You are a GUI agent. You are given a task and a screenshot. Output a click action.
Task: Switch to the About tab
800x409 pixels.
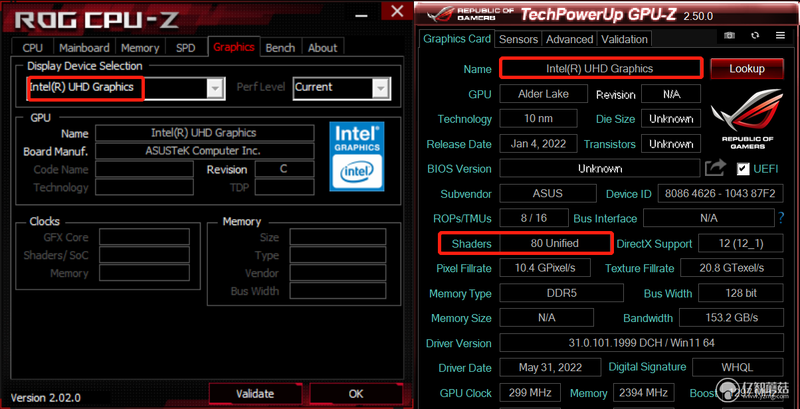(322, 48)
